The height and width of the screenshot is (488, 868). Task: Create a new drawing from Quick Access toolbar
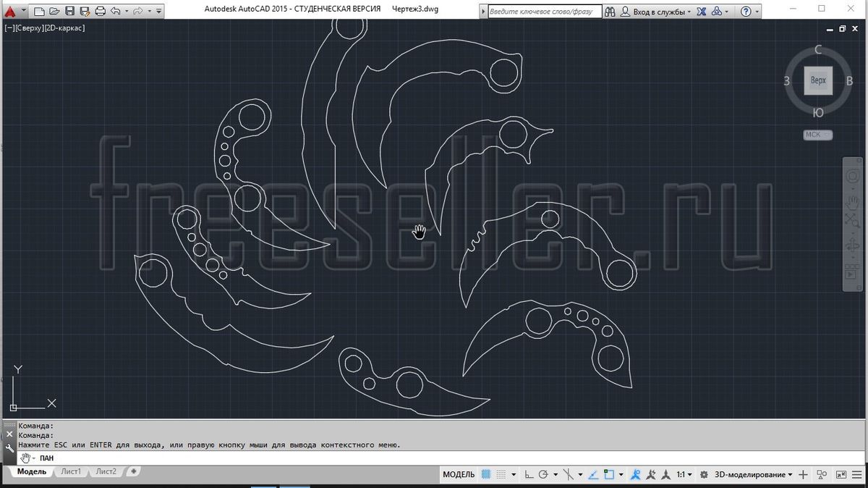pyautogui.click(x=40, y=11)
